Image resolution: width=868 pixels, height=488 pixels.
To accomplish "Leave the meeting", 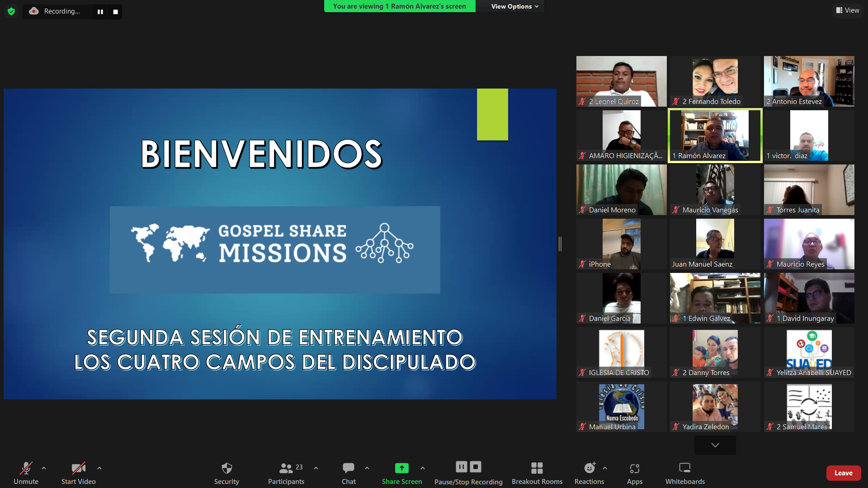I will [844, 473].
